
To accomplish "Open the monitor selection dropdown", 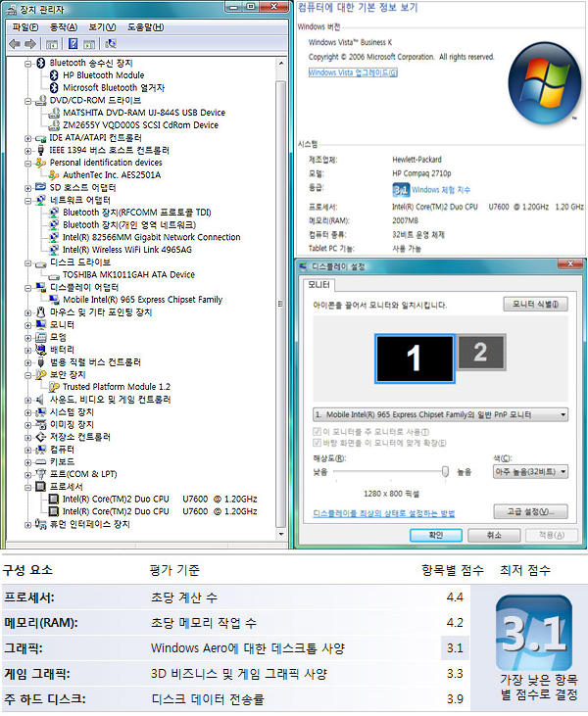I will (440, 414).
